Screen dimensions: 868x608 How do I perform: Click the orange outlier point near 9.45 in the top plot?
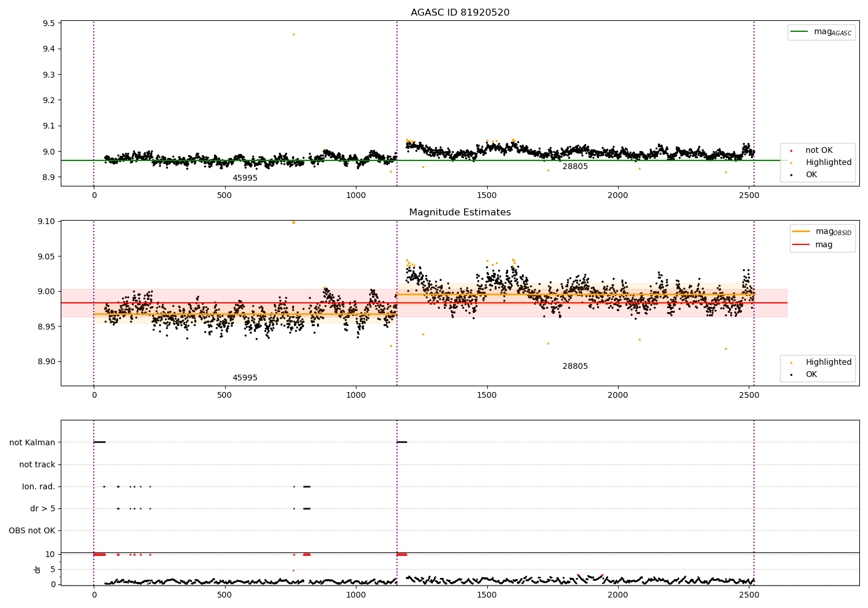[293, 34]
